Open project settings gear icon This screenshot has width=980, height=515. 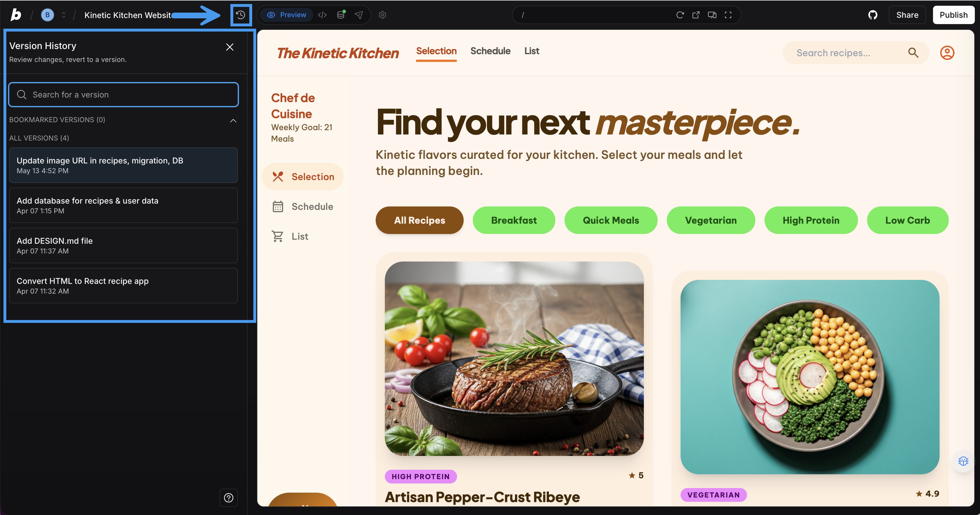point(383,15)
